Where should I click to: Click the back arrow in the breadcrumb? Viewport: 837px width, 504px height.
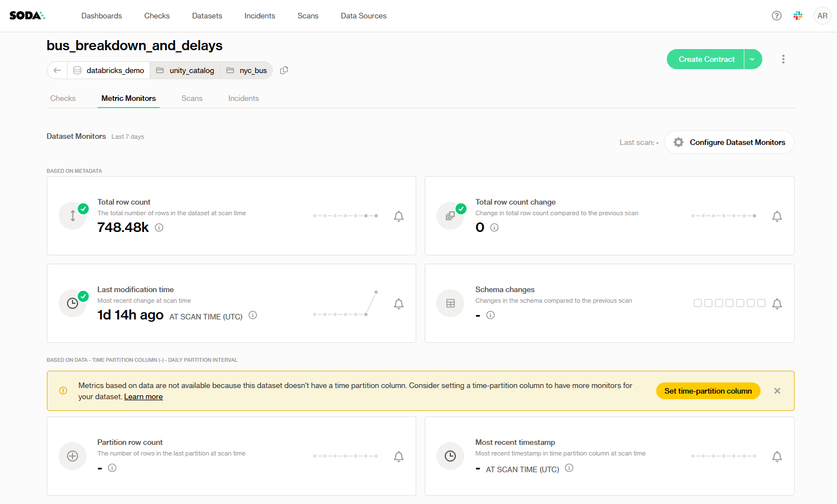coord(57,70)
